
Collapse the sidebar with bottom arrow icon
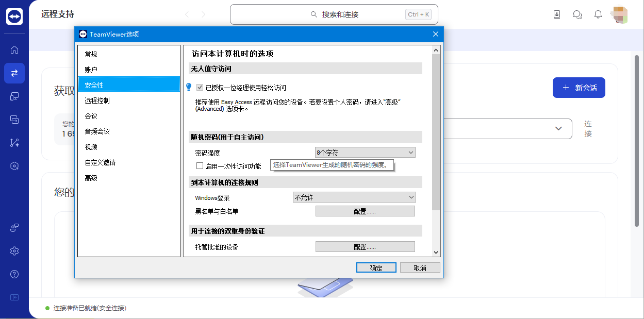(x=14, y=297)
